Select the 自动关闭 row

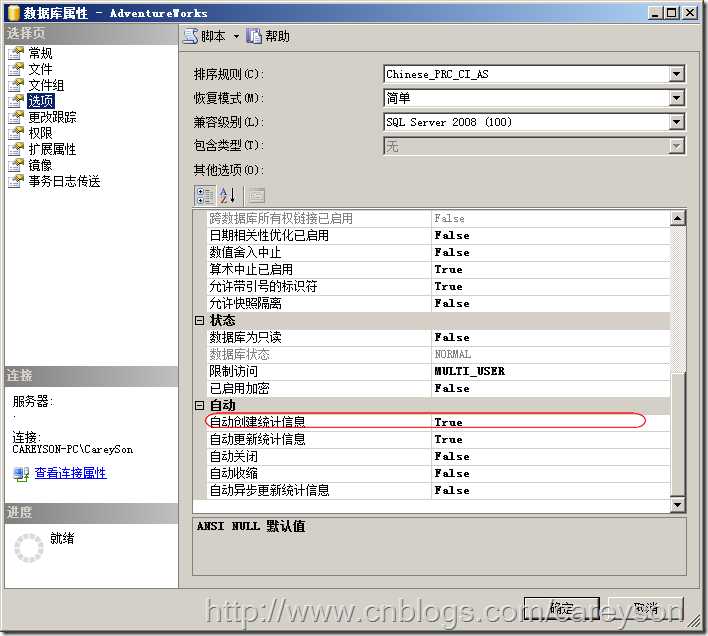click(x=438, y=456)
